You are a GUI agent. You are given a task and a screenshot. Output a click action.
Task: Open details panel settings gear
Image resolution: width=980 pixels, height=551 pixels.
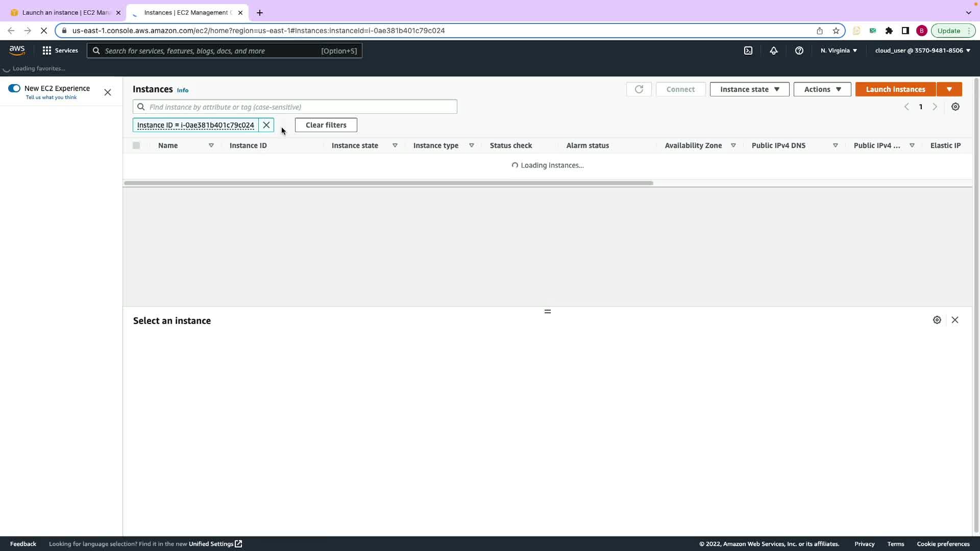tap(937, 320)
